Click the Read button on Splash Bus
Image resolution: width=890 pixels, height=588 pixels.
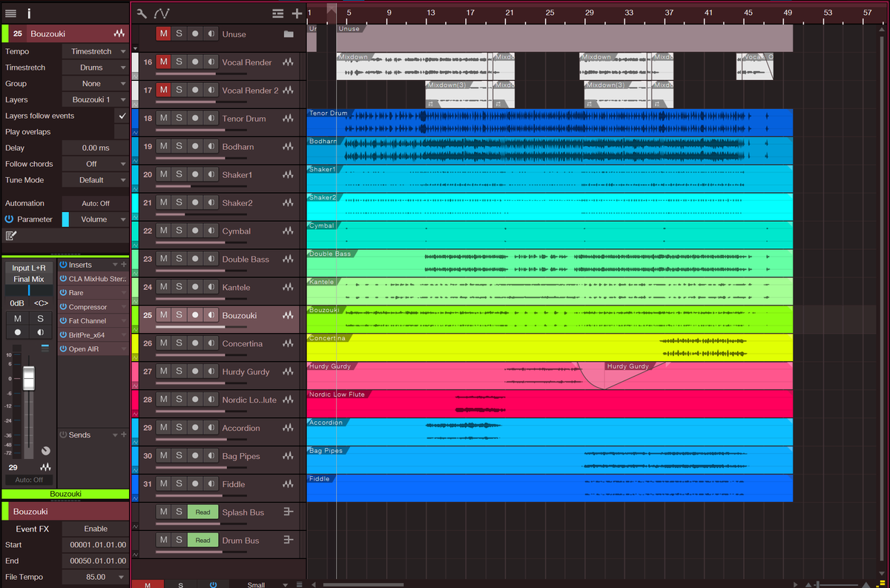(203, 512)
